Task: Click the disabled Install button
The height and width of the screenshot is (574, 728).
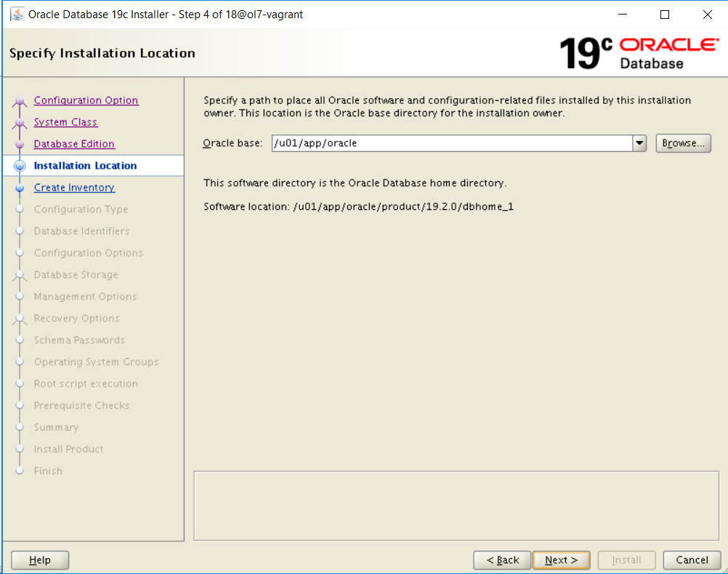Action: click(626, 560)
